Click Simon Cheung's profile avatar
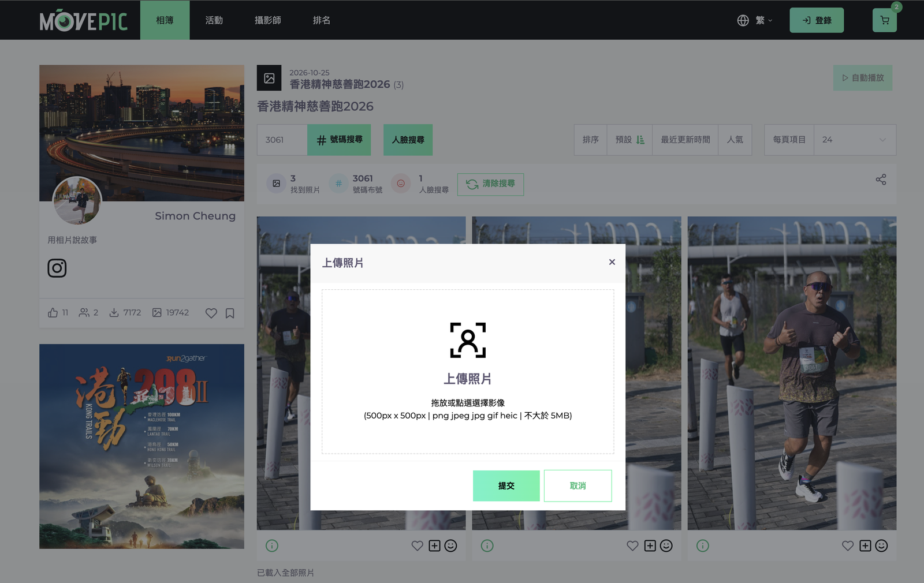 tap(77, 201)
